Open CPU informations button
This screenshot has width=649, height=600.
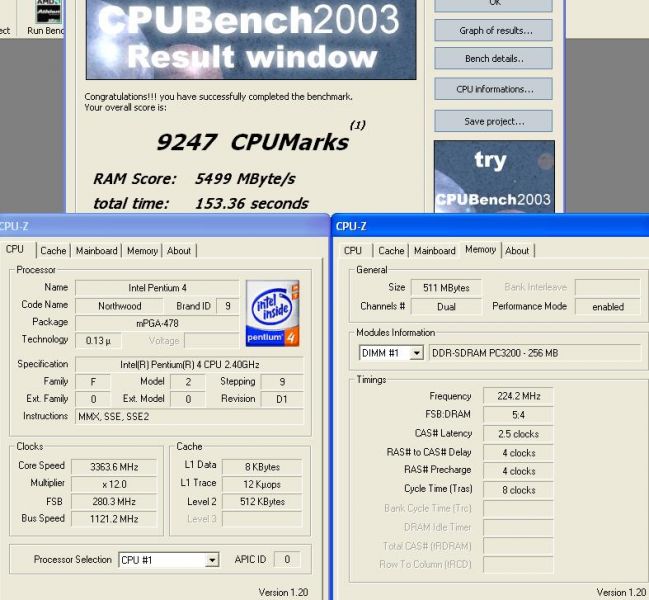[x=493, y=89]
